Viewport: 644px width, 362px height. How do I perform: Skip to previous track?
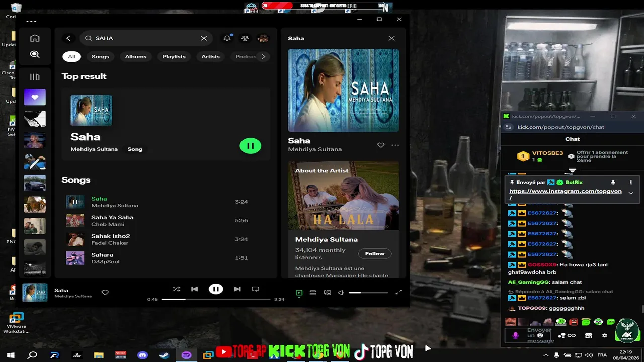click(x=194, y=289)
